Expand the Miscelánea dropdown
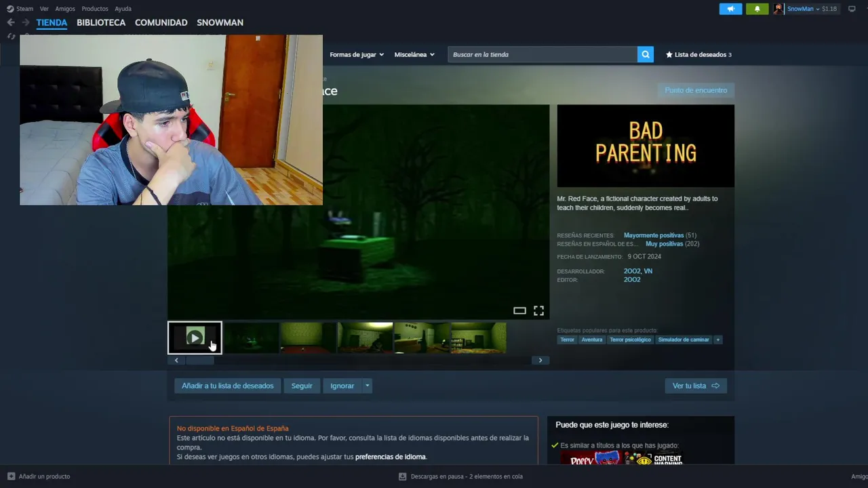868x488 pixels. coord(414,54)
